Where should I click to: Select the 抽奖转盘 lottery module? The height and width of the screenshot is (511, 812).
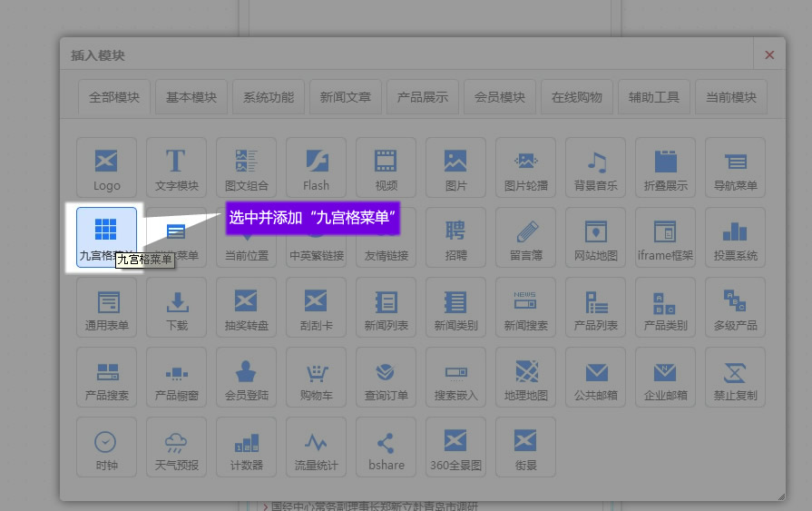click(x=246, y=307)
